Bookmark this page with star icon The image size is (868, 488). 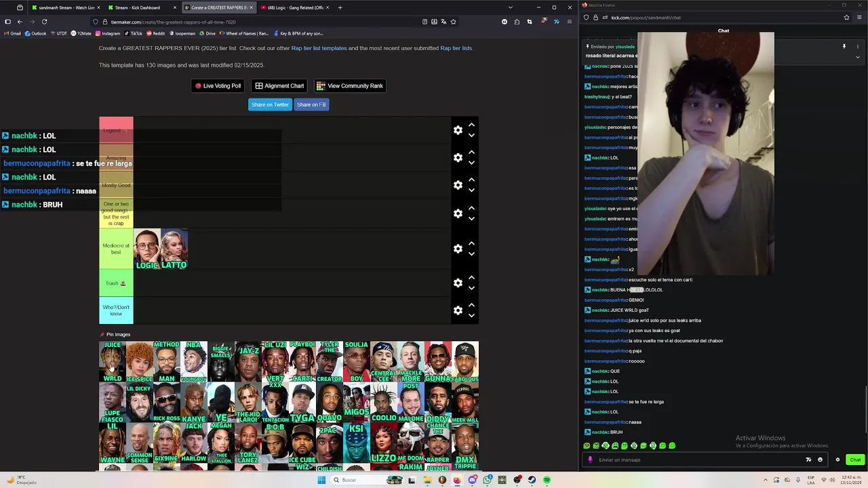click(453, 22)
